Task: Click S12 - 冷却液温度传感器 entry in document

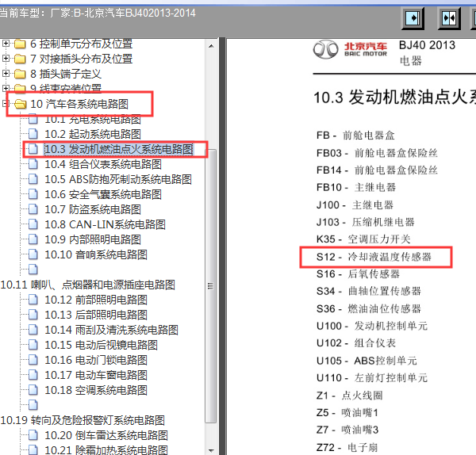Action: pos(374,257)
